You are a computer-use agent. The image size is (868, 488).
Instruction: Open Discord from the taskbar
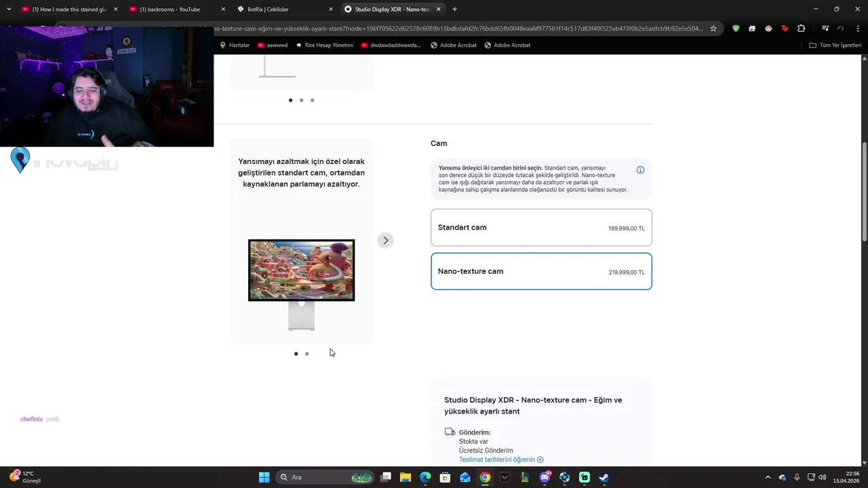[545, 477]
